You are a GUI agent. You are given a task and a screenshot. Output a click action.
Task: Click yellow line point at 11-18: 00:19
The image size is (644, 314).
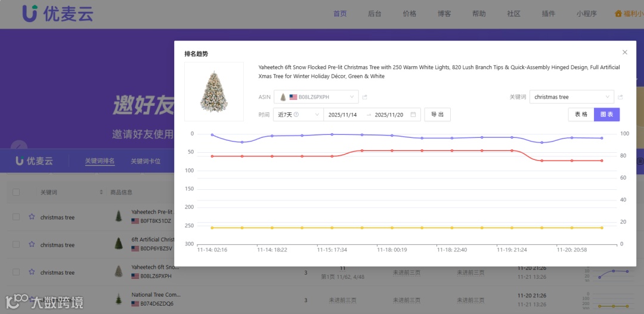tap(392, 227)
